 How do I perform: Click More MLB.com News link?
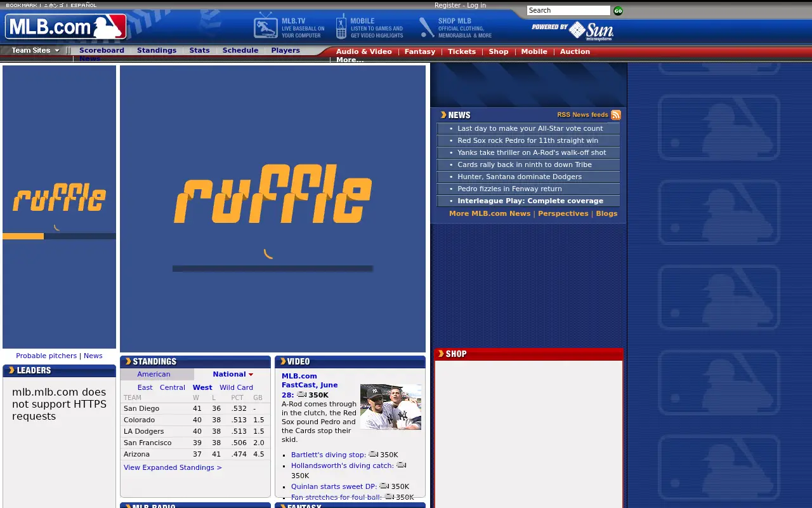point(490,213)
